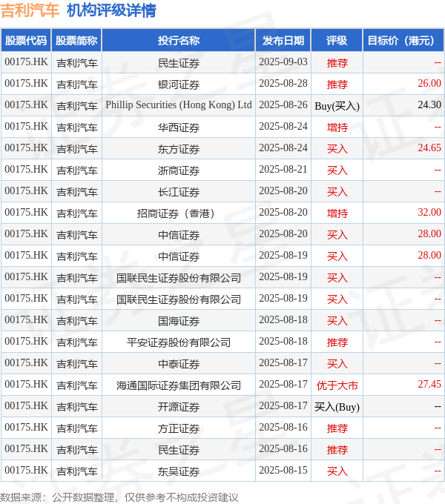Click the 买入(Buy) rating cell

point(337,407)
